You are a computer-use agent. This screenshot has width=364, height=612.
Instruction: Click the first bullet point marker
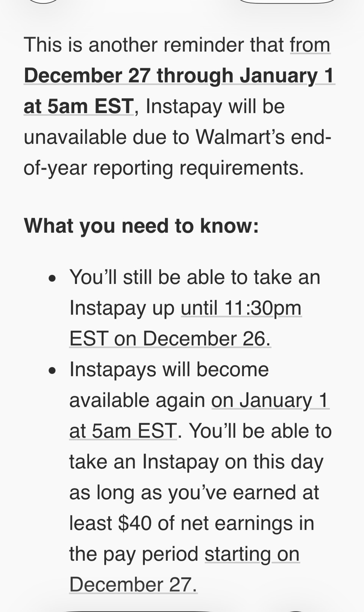tap(52, 279)
